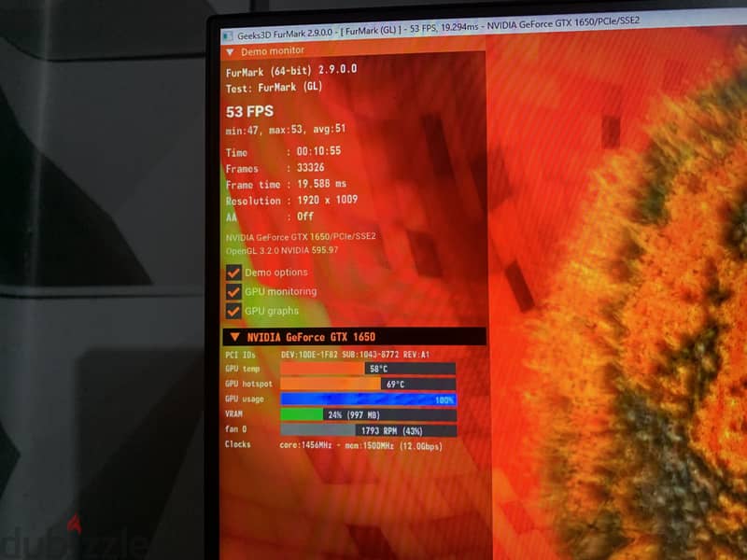The width and height of the screenshot is (747, 560).
Task: Uncheck the Demo options checkbox
Action: (233, 273)
